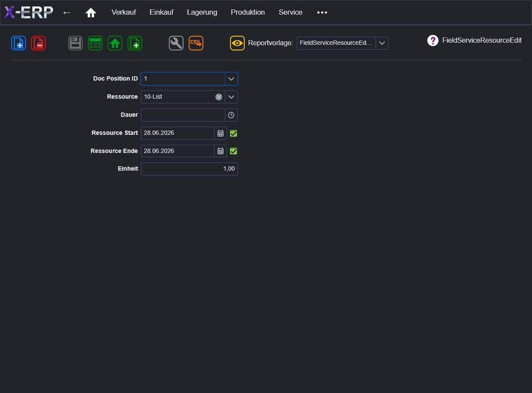Open the Produktion menu
Viewport: 532px width, 393px height.
[248, 12]
